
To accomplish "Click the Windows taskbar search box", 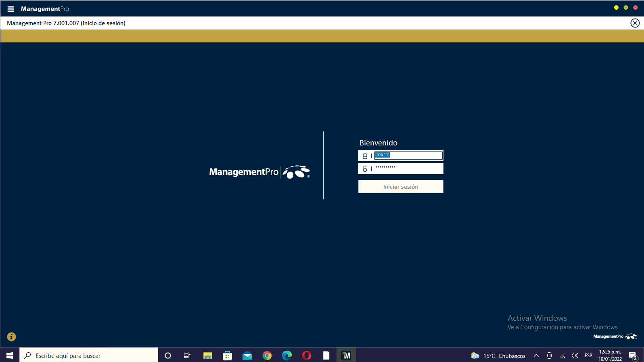I will coord(89,356).
